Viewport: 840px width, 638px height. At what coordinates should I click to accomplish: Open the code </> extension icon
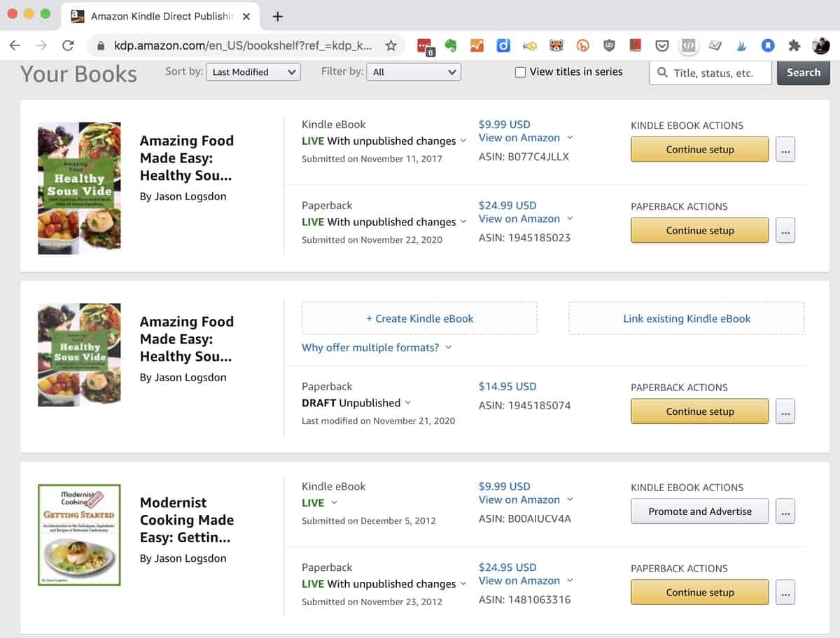click(689, 44)
